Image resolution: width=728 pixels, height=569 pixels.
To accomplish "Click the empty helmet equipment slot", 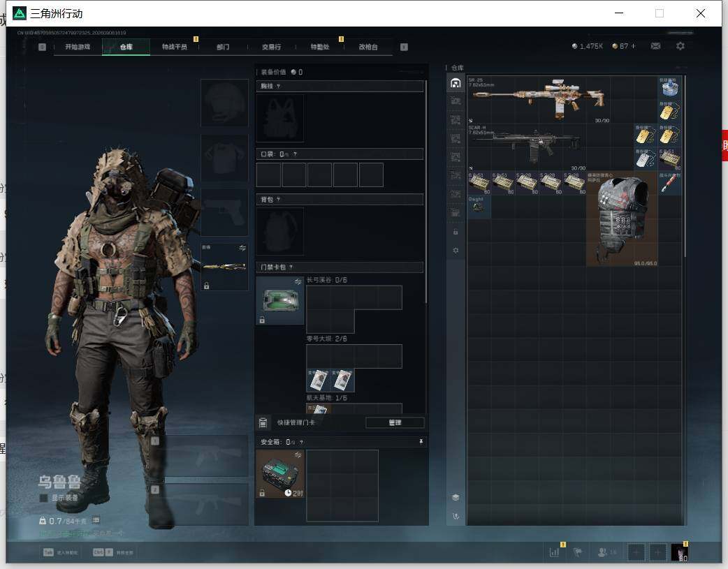I will click(224, 103).
